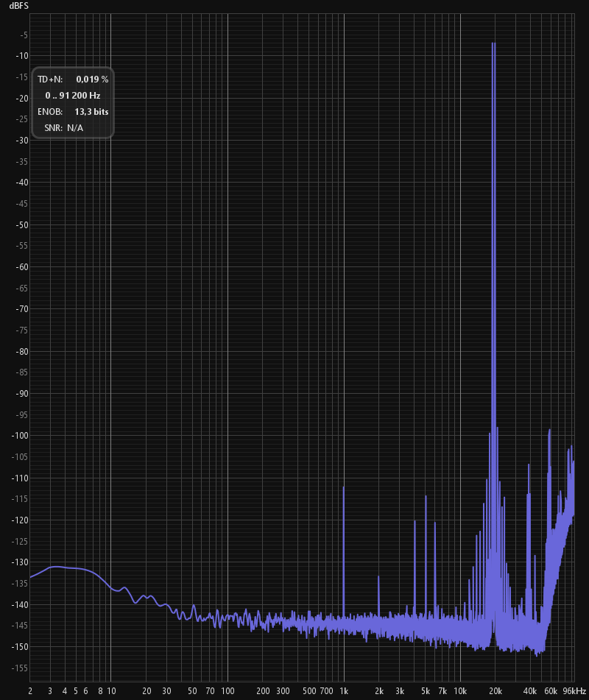Click the 1k frequency axis label
This screenshot has height=700, width=589.
pos(344,691)
